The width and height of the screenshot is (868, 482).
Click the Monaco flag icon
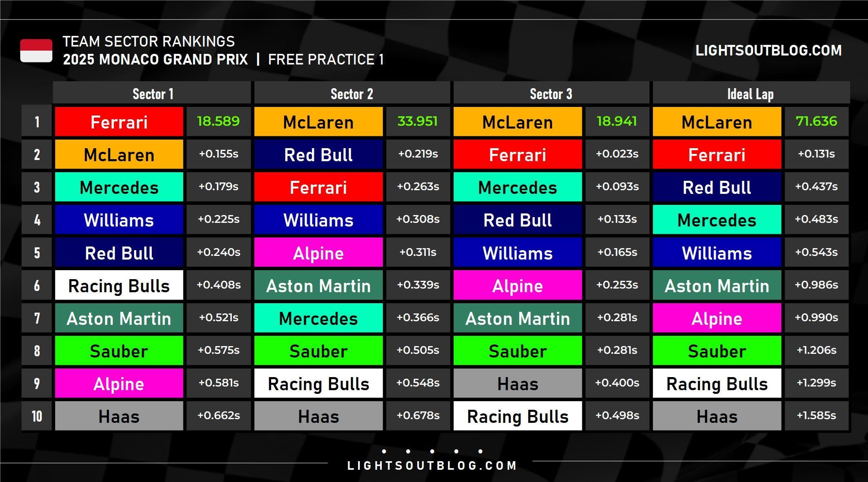click(36, 51)
